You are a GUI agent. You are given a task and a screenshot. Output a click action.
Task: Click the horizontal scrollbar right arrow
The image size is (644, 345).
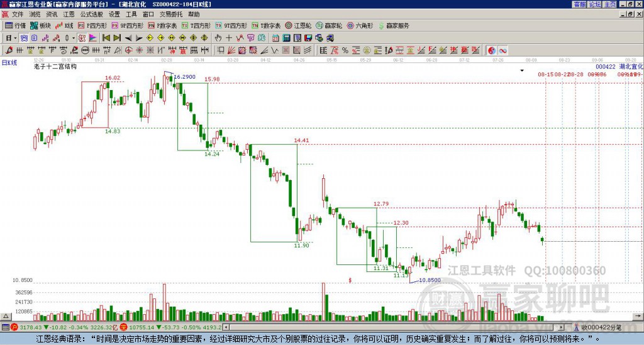click(x=562, y=327)
